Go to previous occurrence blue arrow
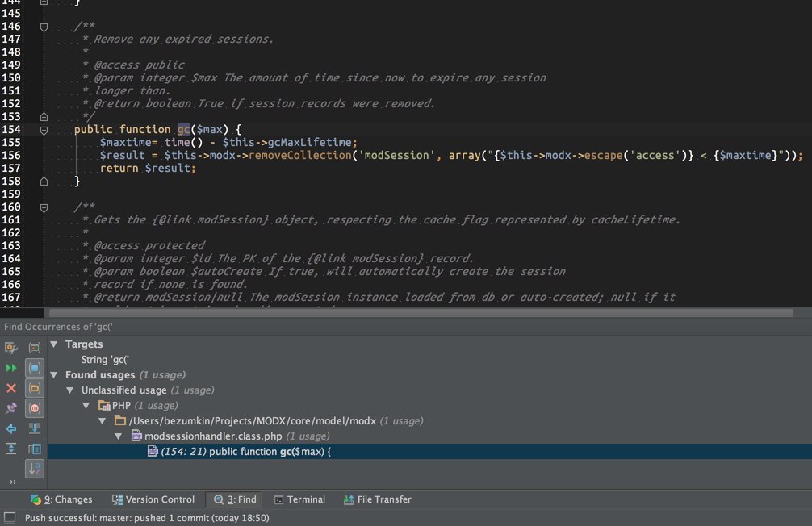Viewport: 812px width, 526px height. click(10, 428)
